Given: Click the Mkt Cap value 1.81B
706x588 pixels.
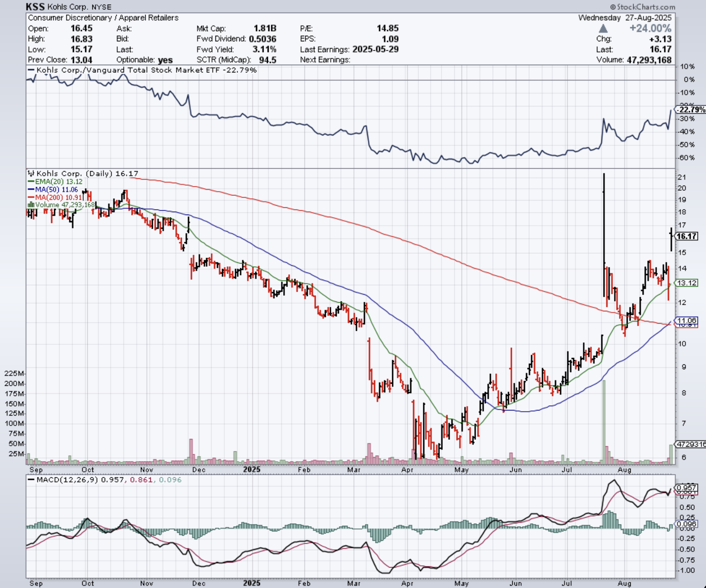Looking at the screenshot, I should coord(265,28).
